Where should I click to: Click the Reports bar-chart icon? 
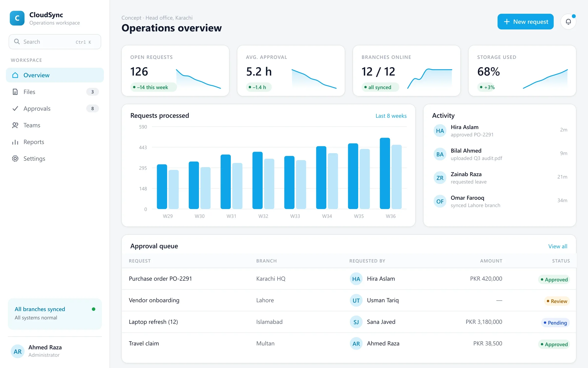pyautogui.click(x=15, y=142)
